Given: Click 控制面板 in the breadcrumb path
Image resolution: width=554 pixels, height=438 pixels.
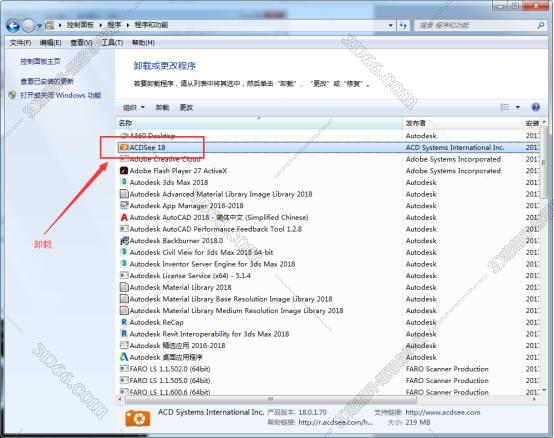Looking at the screenshot, I should [81, 25].
